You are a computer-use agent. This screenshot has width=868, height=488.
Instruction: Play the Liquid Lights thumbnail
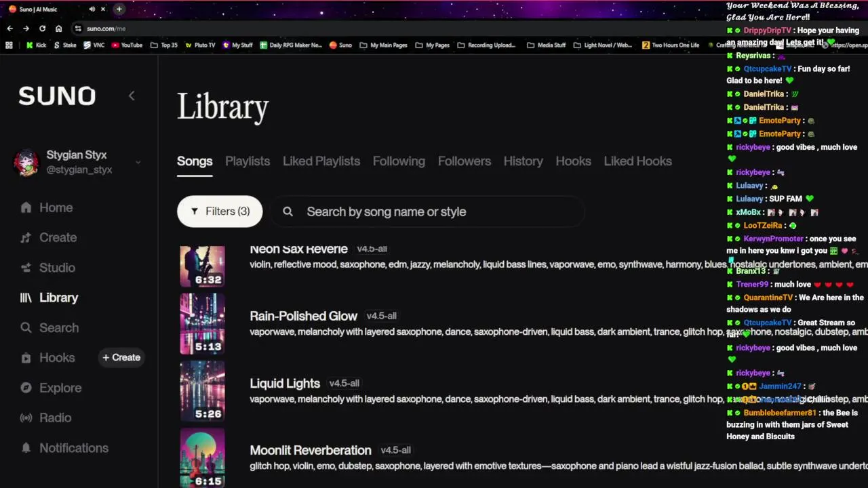(202, 391)
